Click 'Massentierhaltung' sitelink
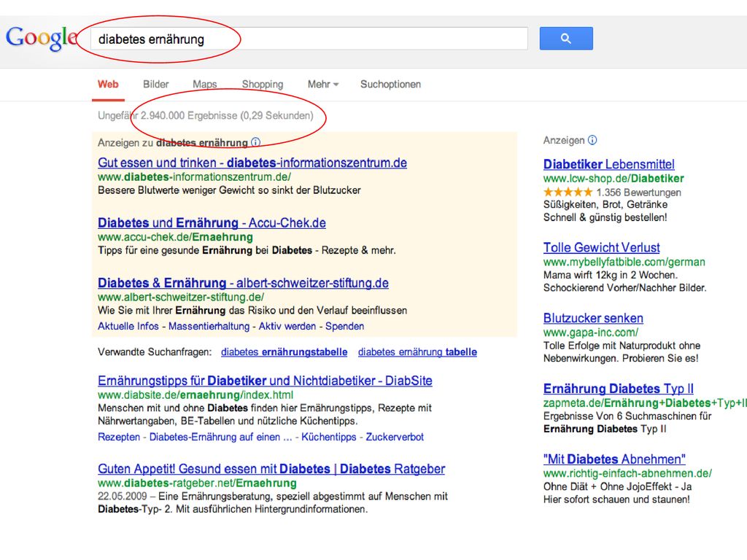747x560 pixels. [209, 326]
